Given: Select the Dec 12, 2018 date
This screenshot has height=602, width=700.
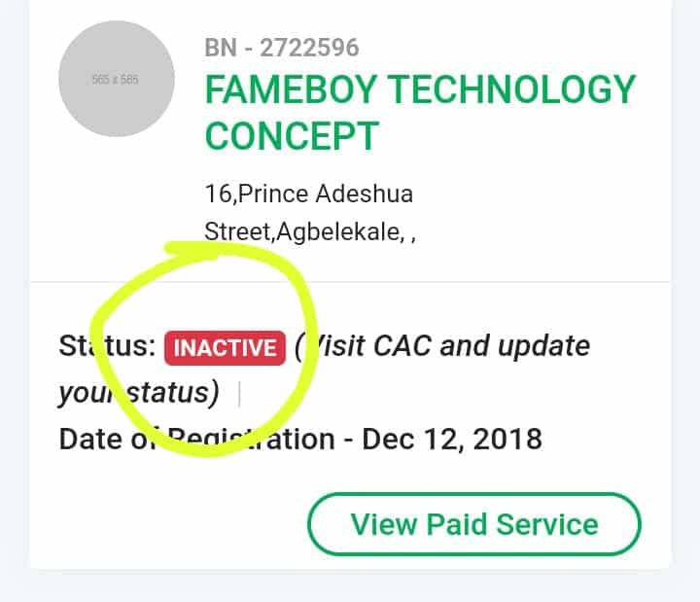Looking at the screenshot, I should 452,440.
